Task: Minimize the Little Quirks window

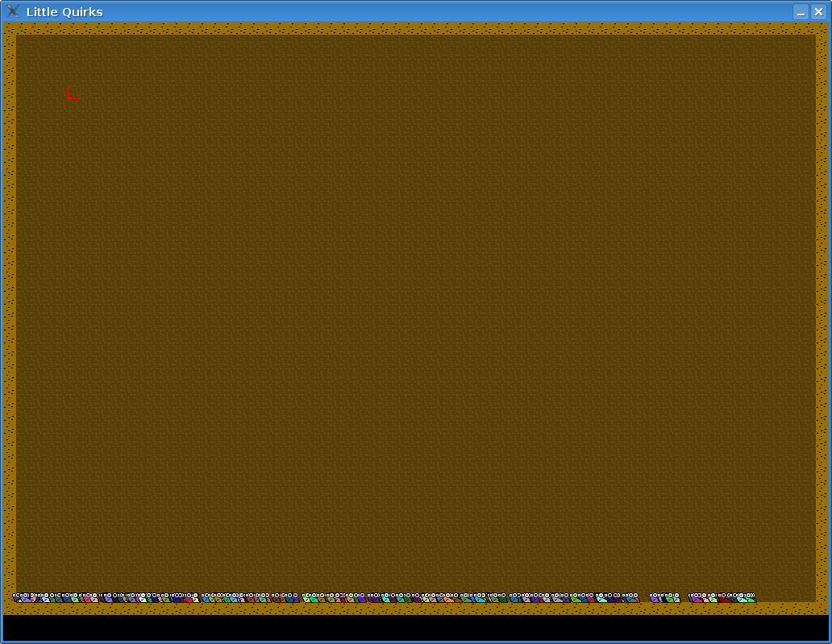Action: (x=801, y=11)
